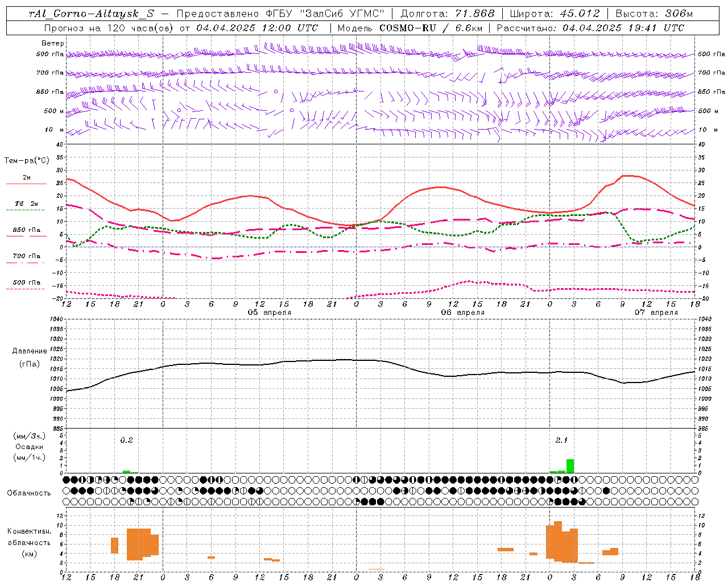
Task: Click the tallest green precipitation bar
Action: tap(570, 466)
